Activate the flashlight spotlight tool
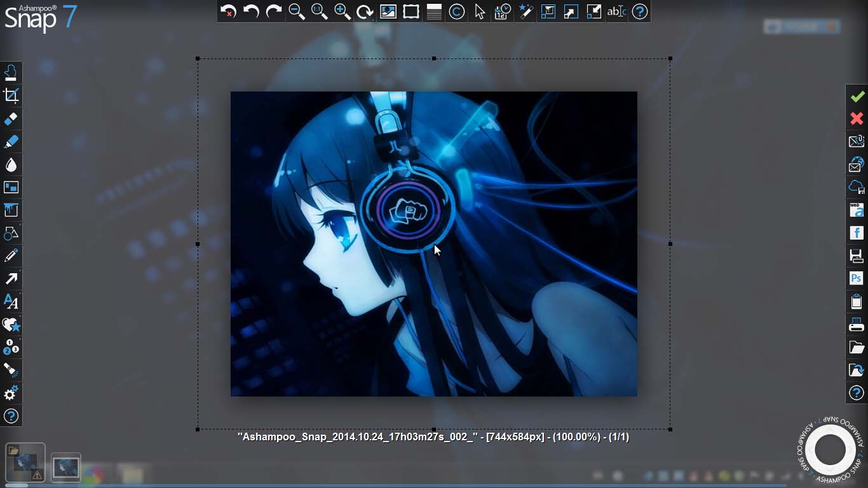The height and width of the screenshot is (488, 868). pos(11,370)
